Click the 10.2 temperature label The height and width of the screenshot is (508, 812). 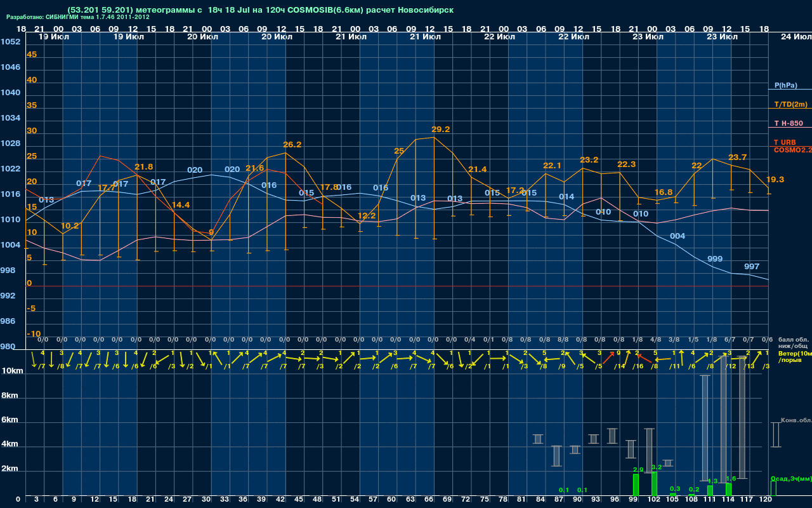70,226
